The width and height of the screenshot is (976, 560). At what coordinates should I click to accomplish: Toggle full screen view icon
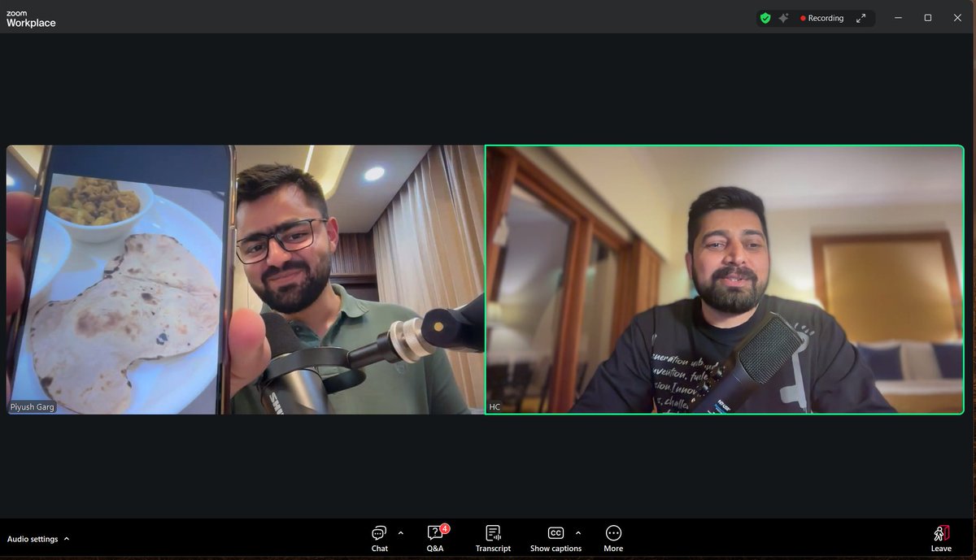pos(861,18)
